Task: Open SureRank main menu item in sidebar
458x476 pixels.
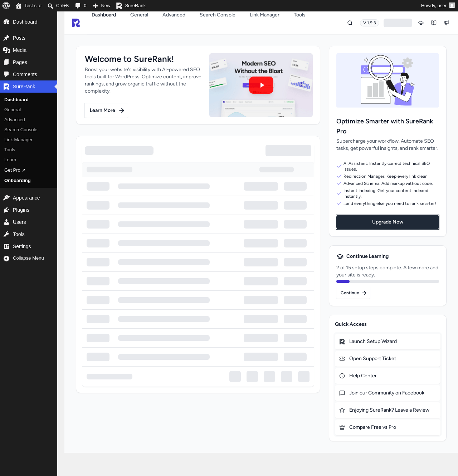Action: click(x=29, y=87)
